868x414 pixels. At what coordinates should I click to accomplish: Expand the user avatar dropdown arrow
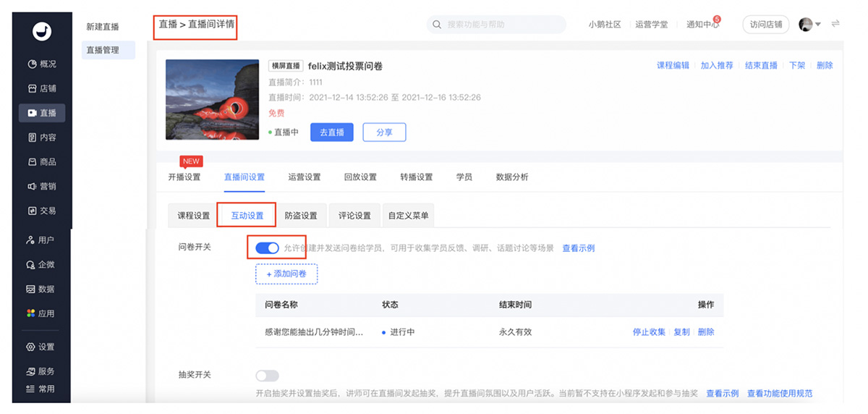(818, 25)
